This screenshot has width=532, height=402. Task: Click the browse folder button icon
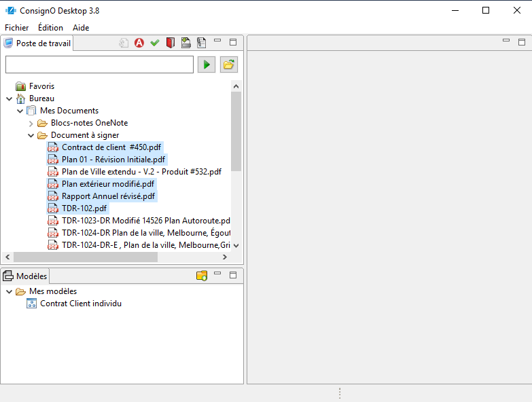229,65
